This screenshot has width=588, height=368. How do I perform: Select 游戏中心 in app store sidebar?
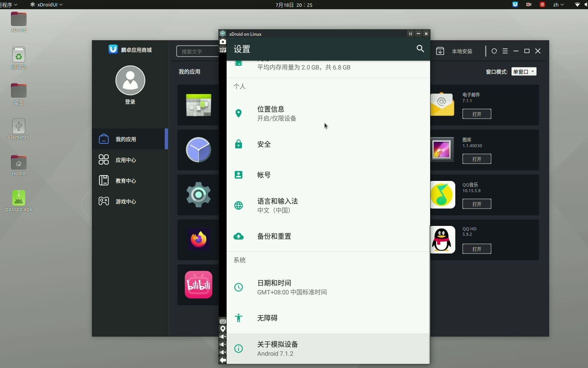click(x=130, y=201)
